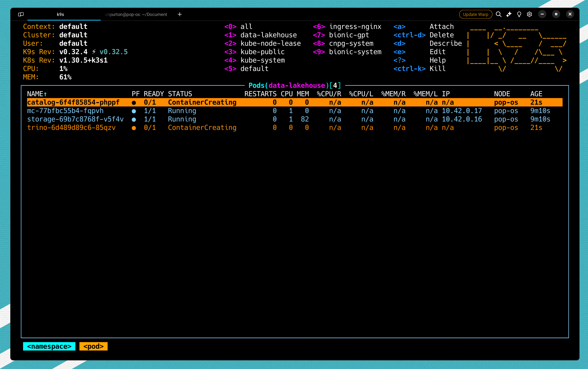This screenshot has height=369, width=588.
Task: Click port-forward dot on storage pod row
Action: pos(134,120)
